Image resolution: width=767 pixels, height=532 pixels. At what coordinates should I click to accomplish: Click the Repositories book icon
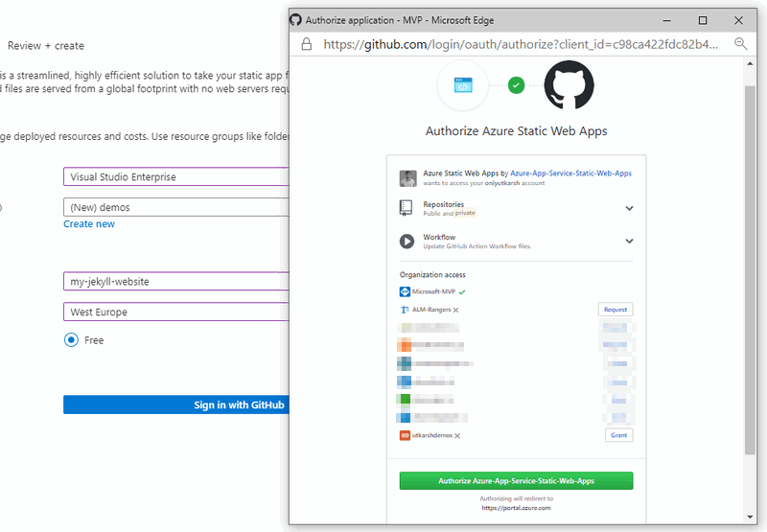coord(406,208)
